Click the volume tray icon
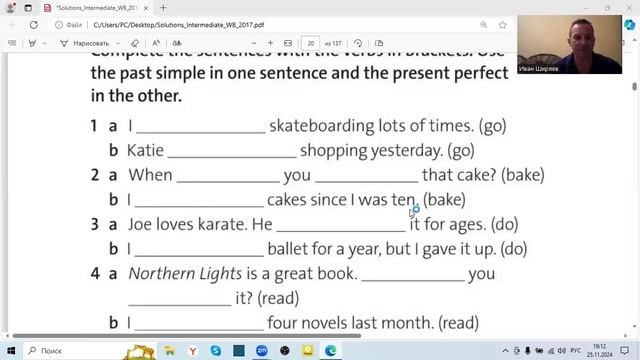The image size is (640, 360). [x=562, y=351]
